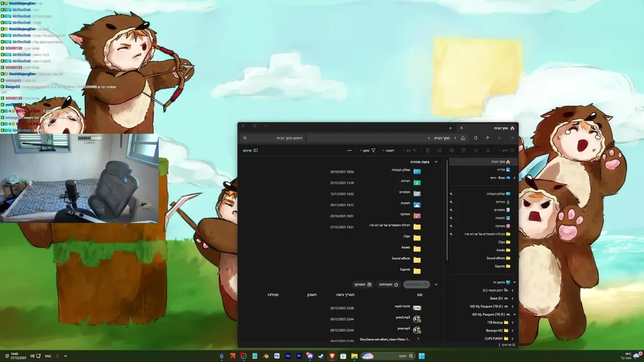
Task: Expand the CLIPS FUNNY folder node
Action: pyautogui.click(x=512, y=338)
